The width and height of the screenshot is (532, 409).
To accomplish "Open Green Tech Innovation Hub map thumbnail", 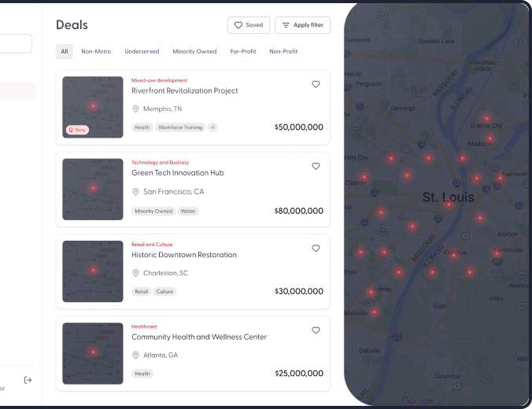I will (93, 190).
